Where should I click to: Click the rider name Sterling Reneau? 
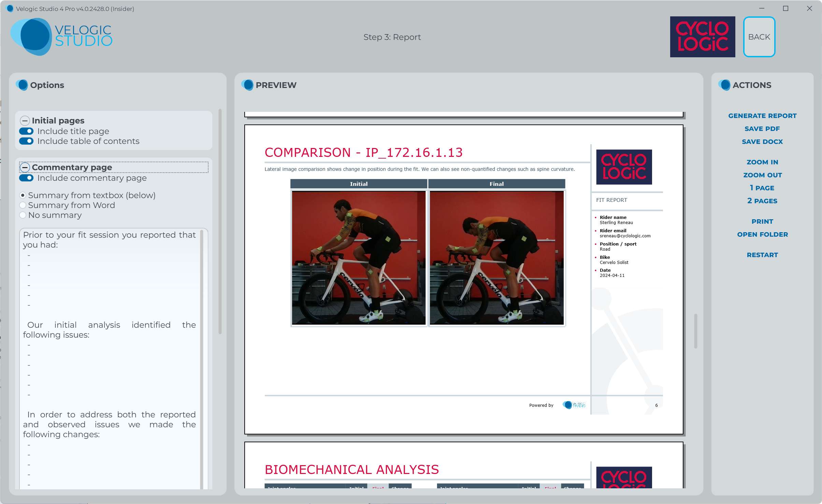(616, 223)
